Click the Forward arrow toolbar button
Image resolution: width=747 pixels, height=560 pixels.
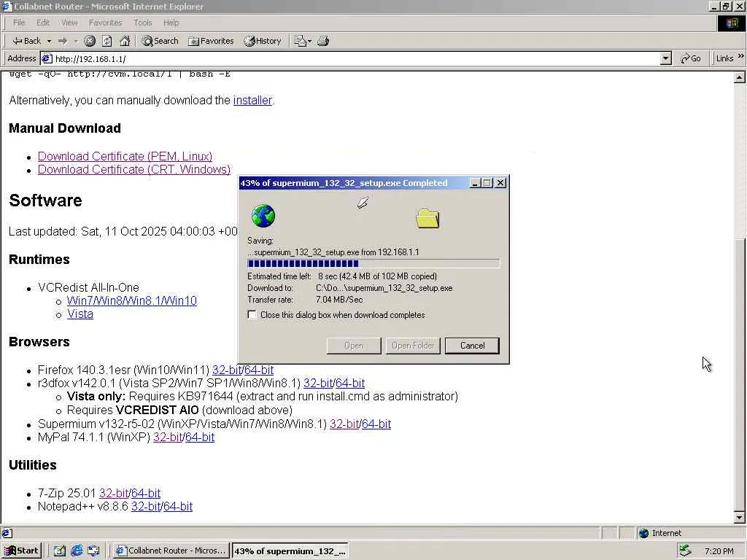(x=63, y=41)
